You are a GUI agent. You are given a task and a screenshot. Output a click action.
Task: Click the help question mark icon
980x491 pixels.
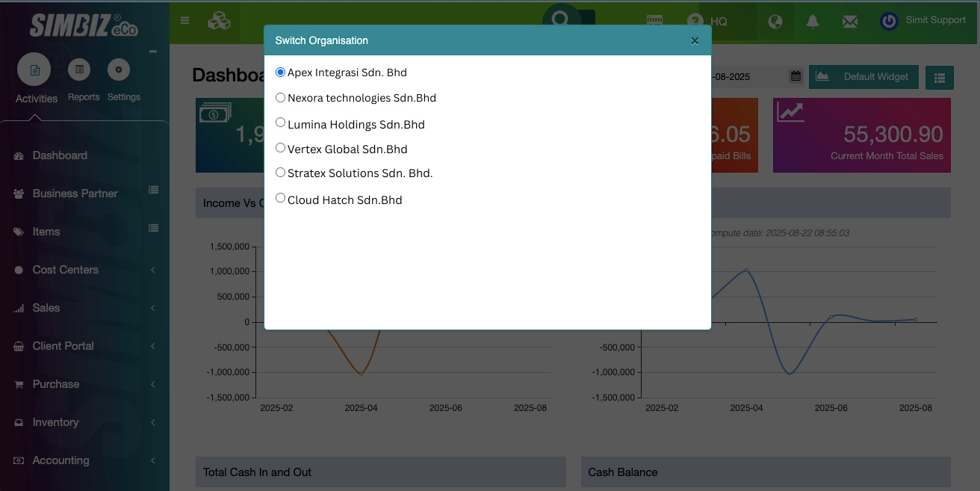(x=695, y=22)
